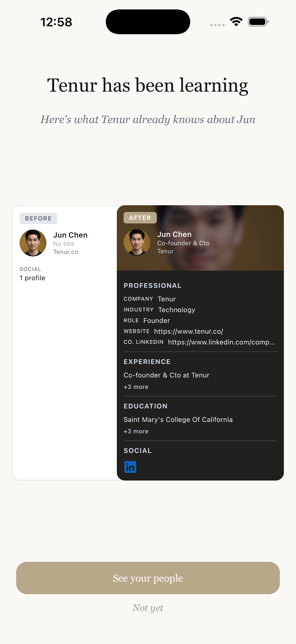
Task: Tap Jun Chen's avatar in After card
Action: [x=137, y=242]
